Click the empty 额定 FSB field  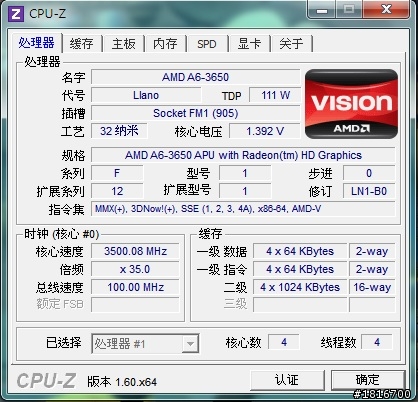[135, 305]
